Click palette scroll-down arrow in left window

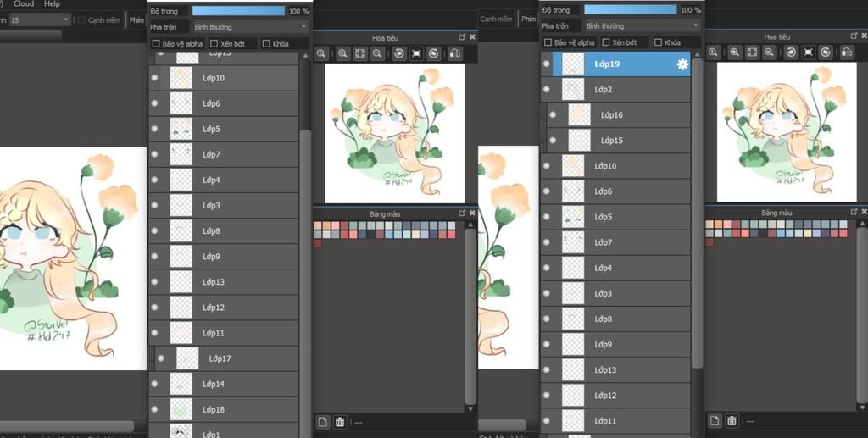pyautogui.click(x=470, y=408)
